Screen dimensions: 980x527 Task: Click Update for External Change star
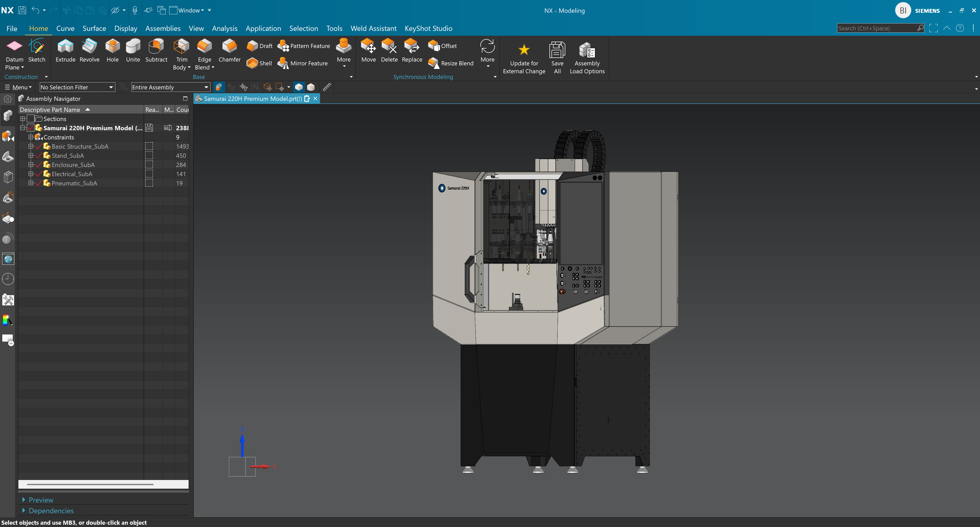[524, 50]
